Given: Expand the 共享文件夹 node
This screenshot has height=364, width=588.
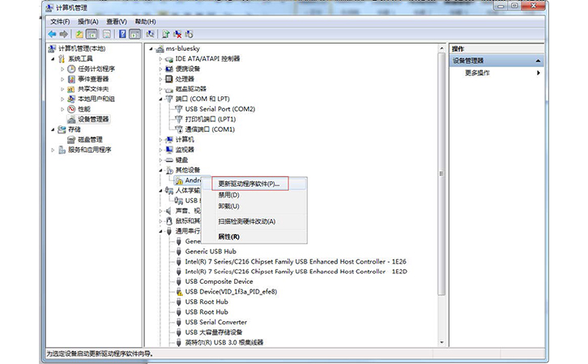Looking at the screenshot, I should (62, 89).
